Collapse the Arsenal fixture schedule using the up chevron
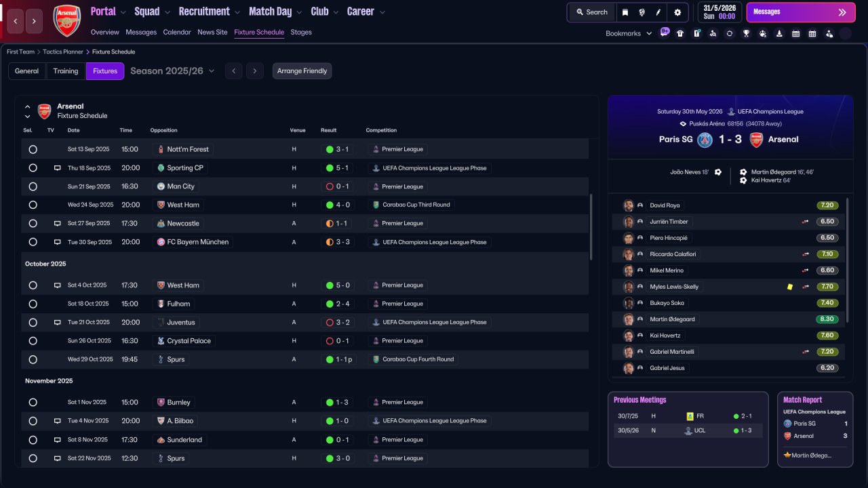This screenshot has width=868, height=488. [28, 106]
